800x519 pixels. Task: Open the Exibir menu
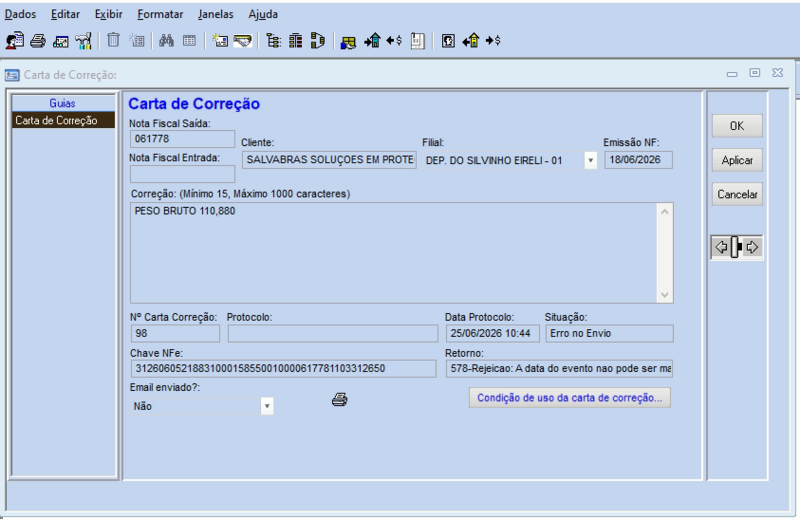(x=109, y=14)
